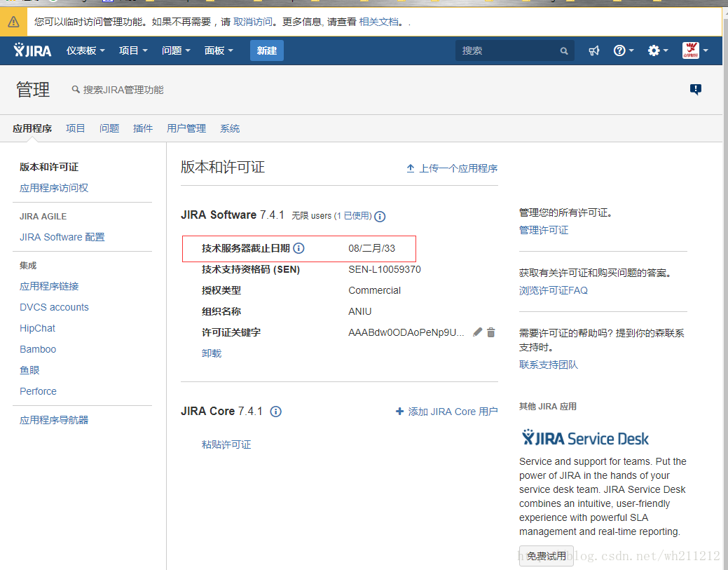Open Bamboo integration link
The width and height of the screenshot is (728, 570).
38,349
